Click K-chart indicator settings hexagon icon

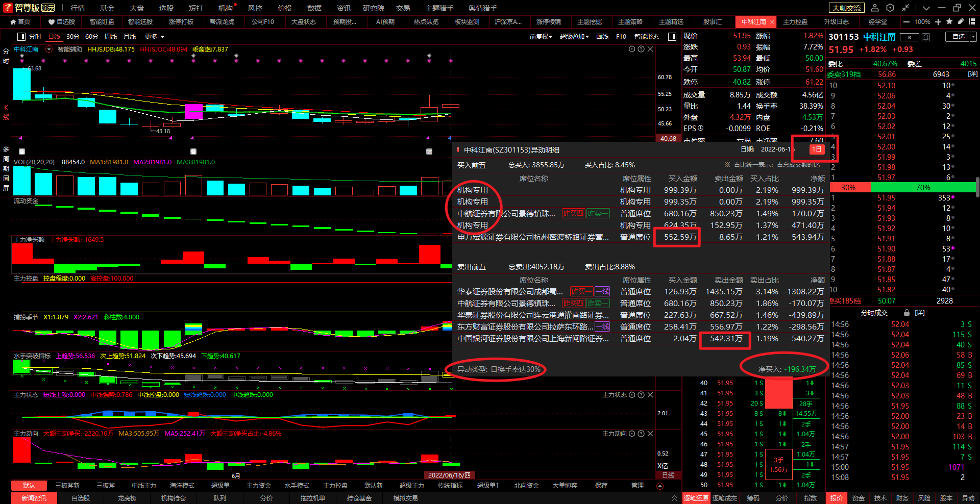[x=632, y=49]
